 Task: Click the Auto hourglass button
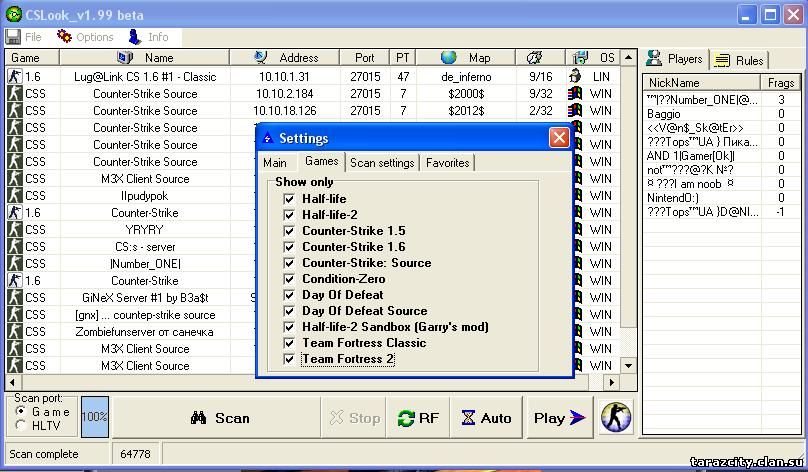click(486, 417)
